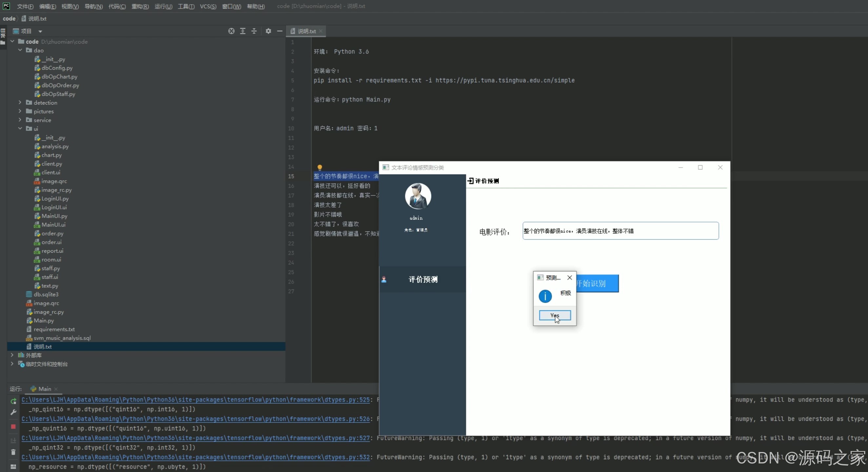Open the VCS(S) menu
The height and width of the screenshot is (472, 868).
tap(208, 7)
